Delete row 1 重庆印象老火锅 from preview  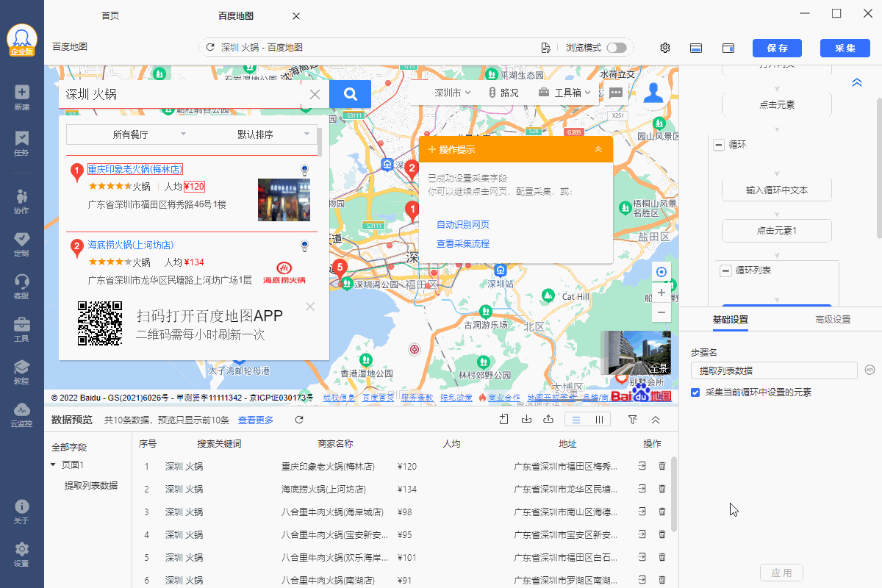click(662, 466)
